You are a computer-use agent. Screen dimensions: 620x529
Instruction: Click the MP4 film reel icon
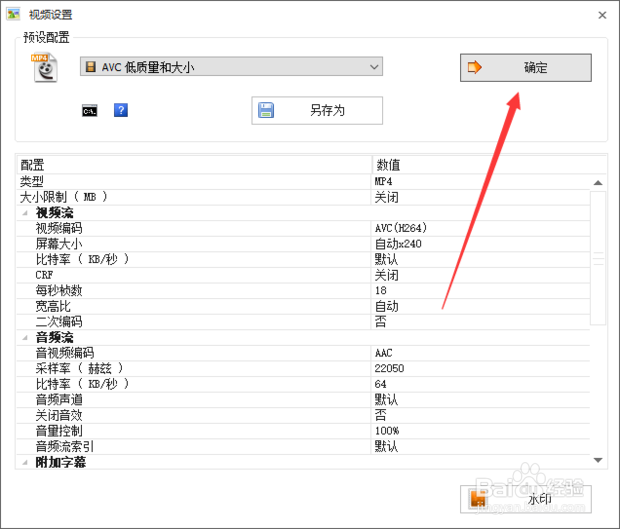point(45,68)
